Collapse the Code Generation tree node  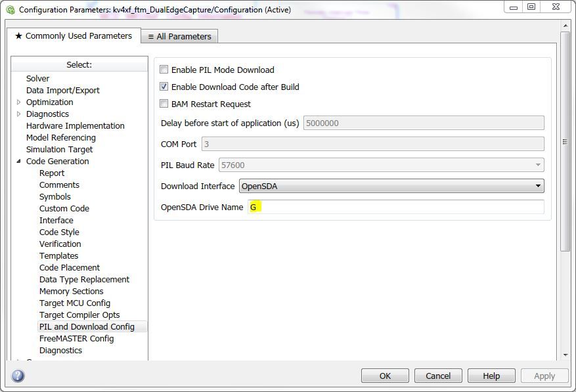tap(19, 161)
